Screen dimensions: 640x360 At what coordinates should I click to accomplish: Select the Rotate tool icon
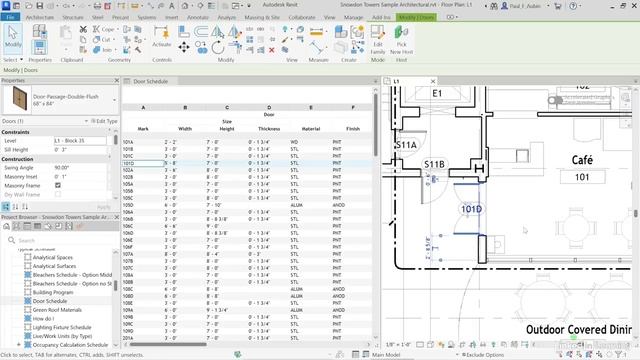click(218, 48)
